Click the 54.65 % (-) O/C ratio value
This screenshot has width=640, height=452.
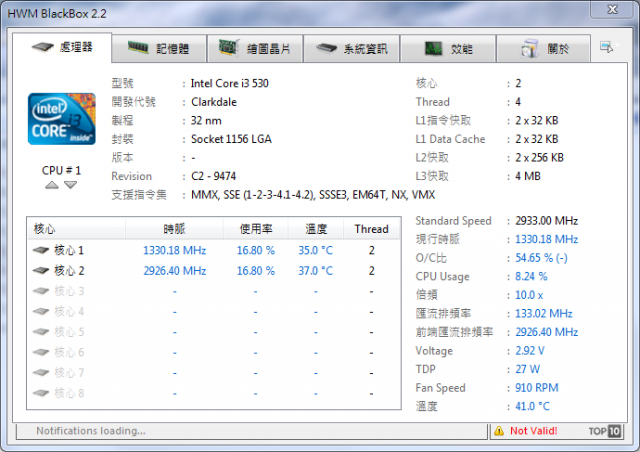(x=541, y=258)
